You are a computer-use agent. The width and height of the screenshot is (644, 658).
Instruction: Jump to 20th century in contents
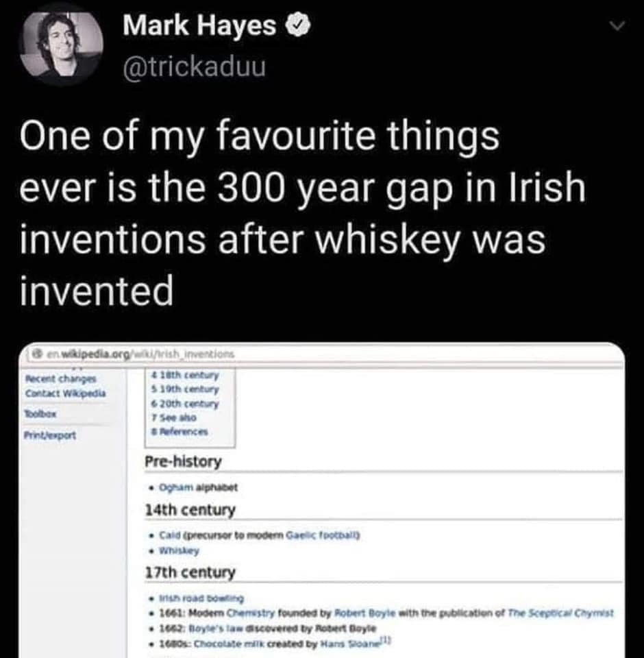pos(186,403)
